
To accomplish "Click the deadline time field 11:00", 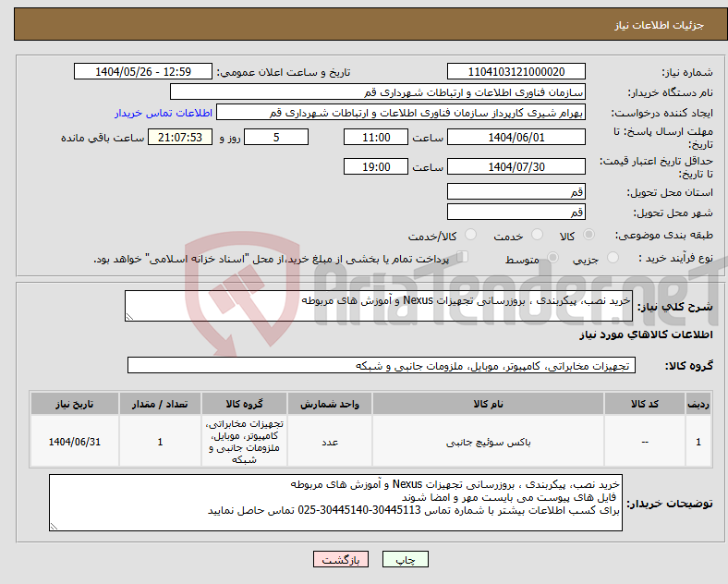I will tap(376, 138).
